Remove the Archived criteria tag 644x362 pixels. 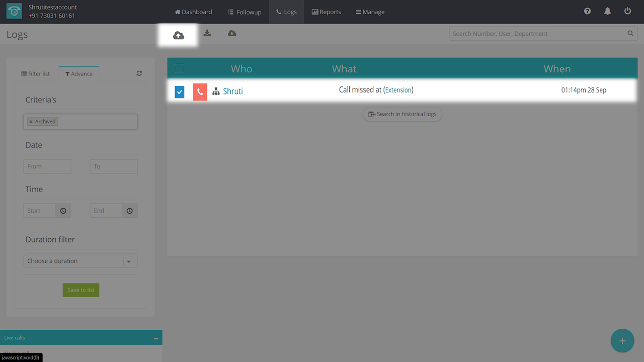point(31,122)
